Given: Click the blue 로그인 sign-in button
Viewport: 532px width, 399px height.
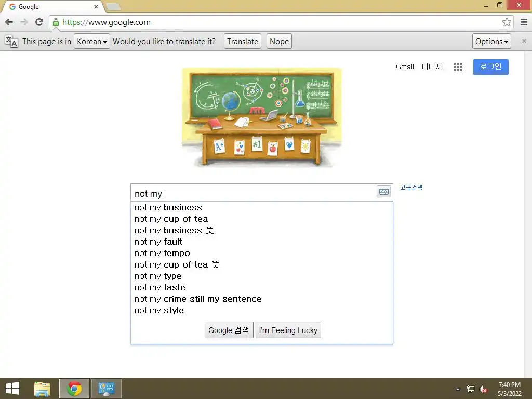Looking at the screenshot, I should coord(490,67).
